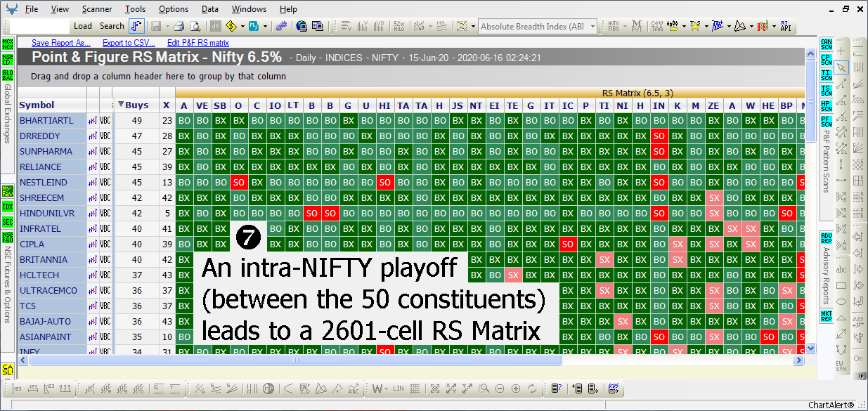
Task: Click the LIN scale icon in bottom toolbar
Action: [399, 388]
